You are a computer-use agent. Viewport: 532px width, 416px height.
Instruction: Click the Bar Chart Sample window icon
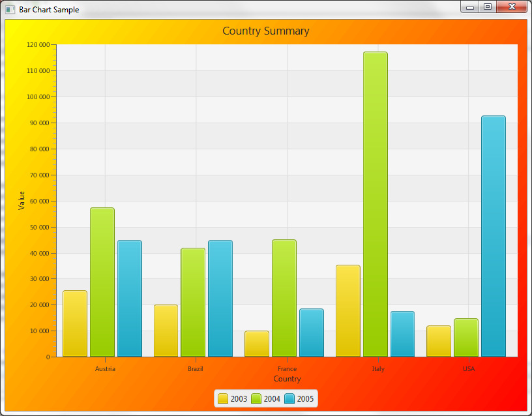click(10, 10)
